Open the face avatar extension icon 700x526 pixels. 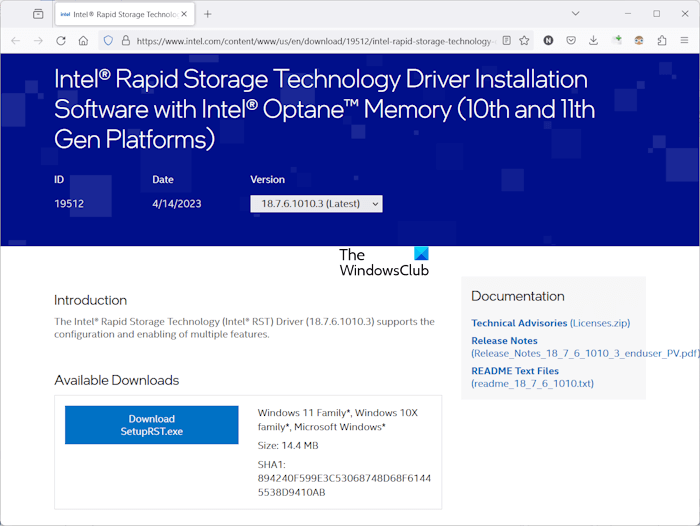click(639, 41)
